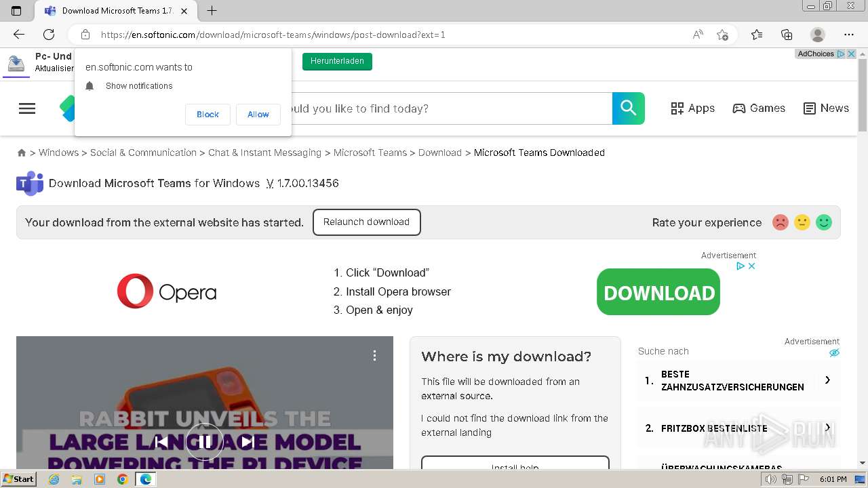This screenshot has width=868, height=488.
Task: Click the Herunterladen button
Action: [337, 61]
